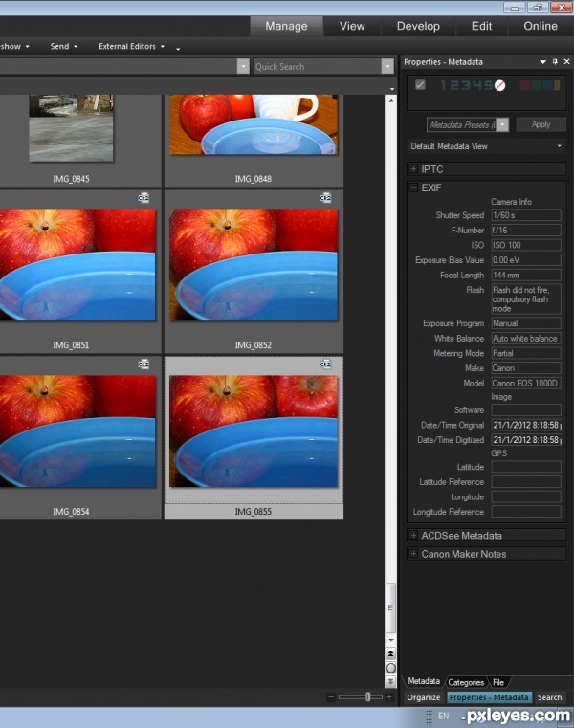Click the CR2 overlay icon on IMG_0855
Image resolution: width=574 pixels, height=728 pixels.
325,364
